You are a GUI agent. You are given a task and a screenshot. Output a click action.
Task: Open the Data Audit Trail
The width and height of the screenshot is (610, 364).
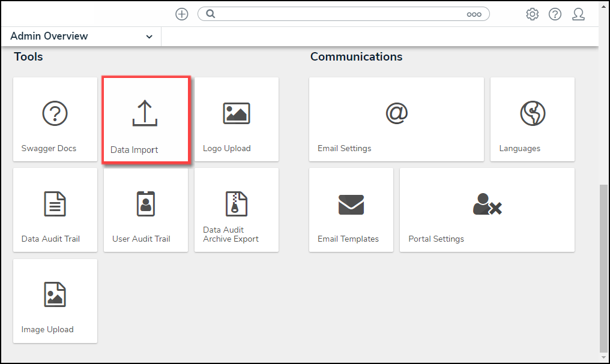pyautogui.click(x=55, y=209)
